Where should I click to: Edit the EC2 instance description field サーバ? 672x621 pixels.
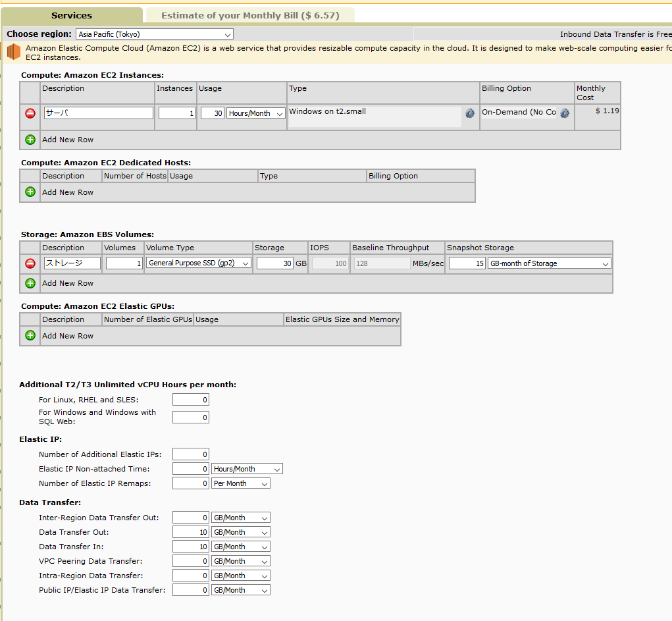tap(99, 113)
